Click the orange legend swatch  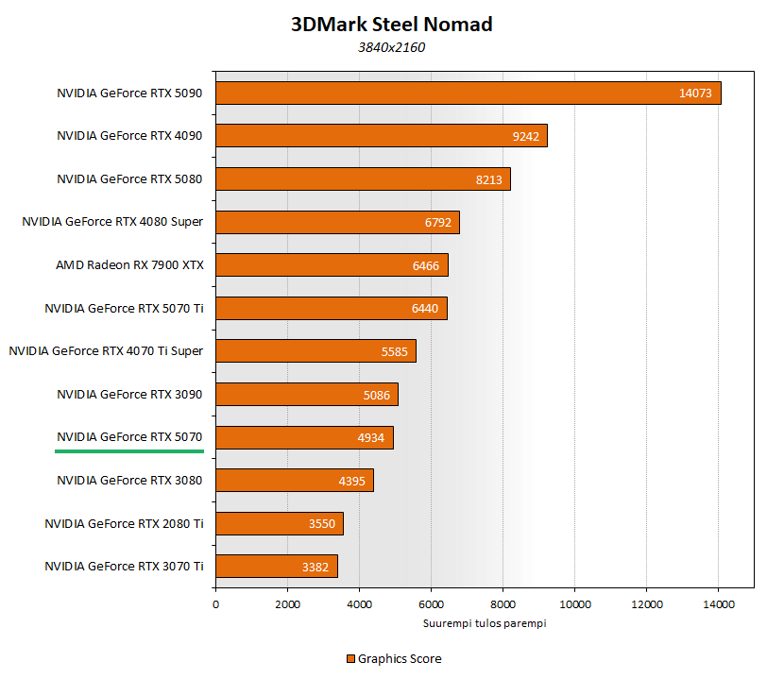click(351, 659)
